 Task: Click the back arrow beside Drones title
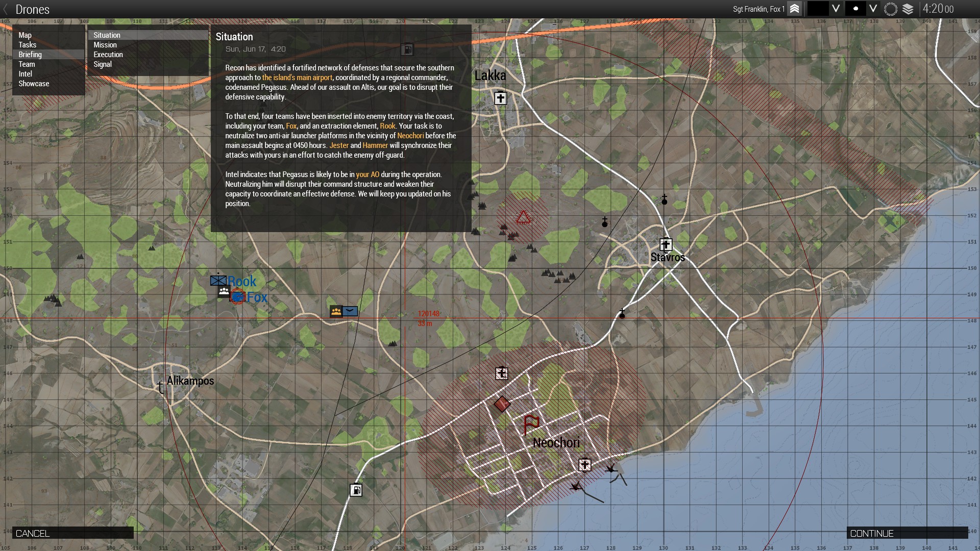tap(6, 9)
